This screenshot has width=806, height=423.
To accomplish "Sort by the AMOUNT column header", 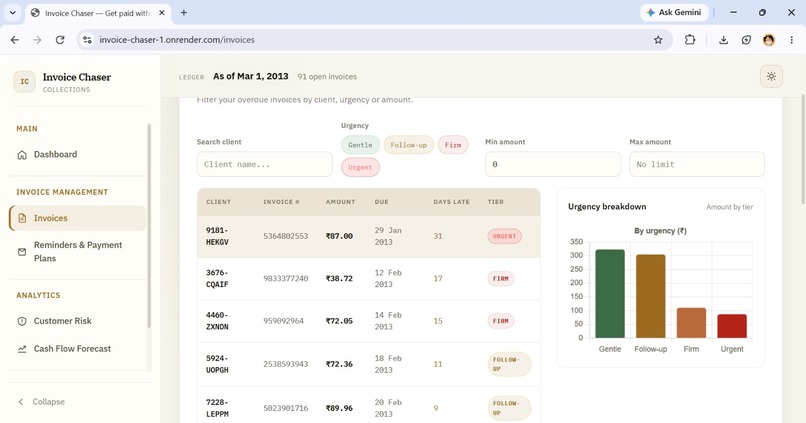I will click(340, 202).
